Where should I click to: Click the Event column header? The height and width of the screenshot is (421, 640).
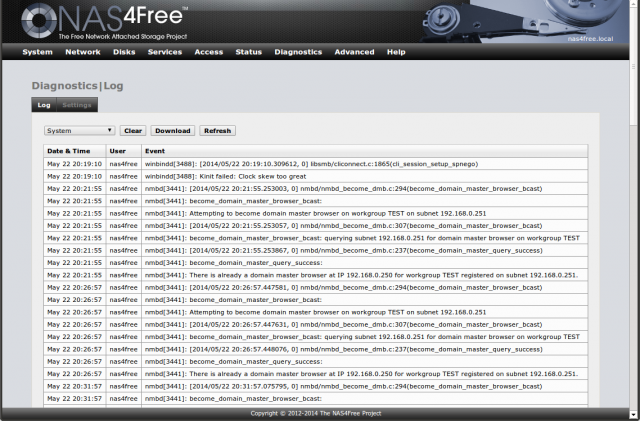click(x=364, y=151)
